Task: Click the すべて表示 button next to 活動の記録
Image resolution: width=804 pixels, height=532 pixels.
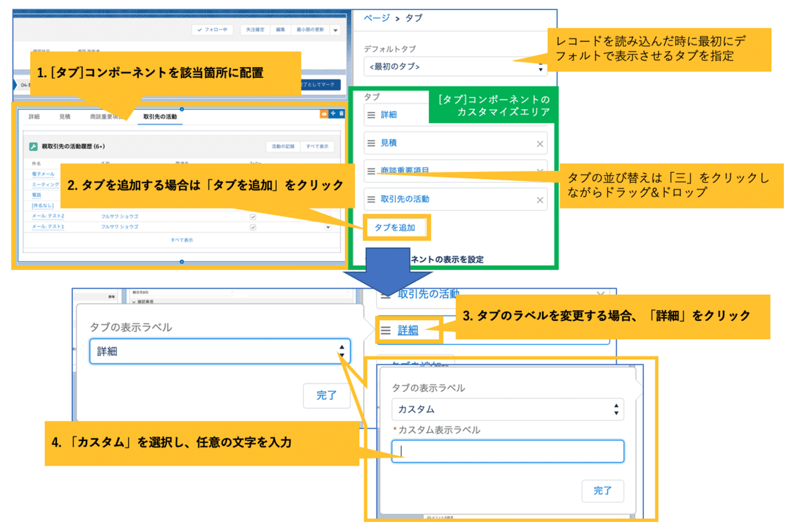Action: point(317,146)
